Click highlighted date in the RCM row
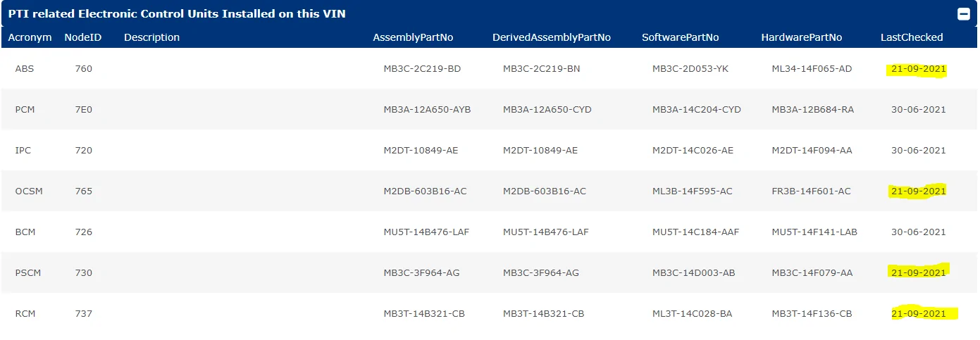The image size is (980, 340). tap(918, 314)
